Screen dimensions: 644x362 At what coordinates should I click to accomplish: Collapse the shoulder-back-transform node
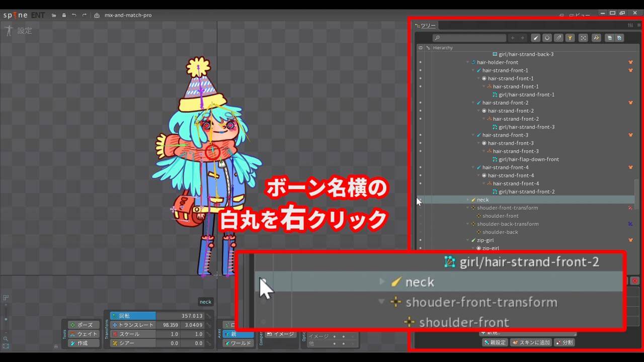click(467, 224)
